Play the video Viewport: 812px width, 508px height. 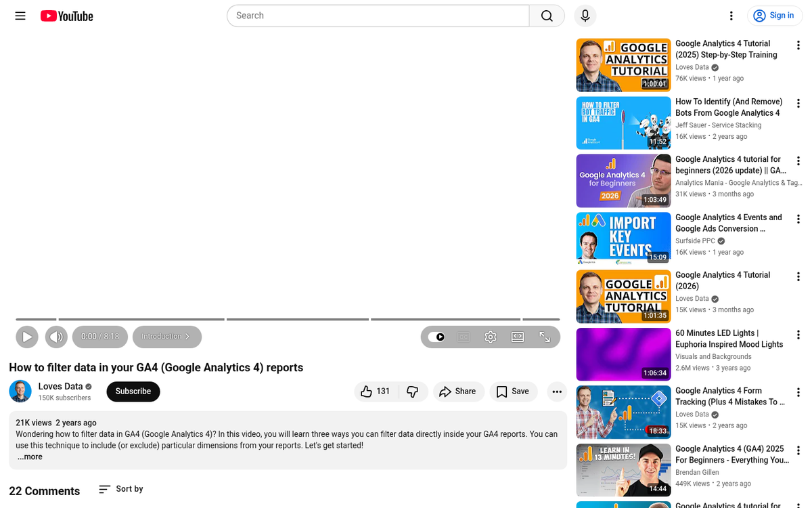[x=27, y=337]
